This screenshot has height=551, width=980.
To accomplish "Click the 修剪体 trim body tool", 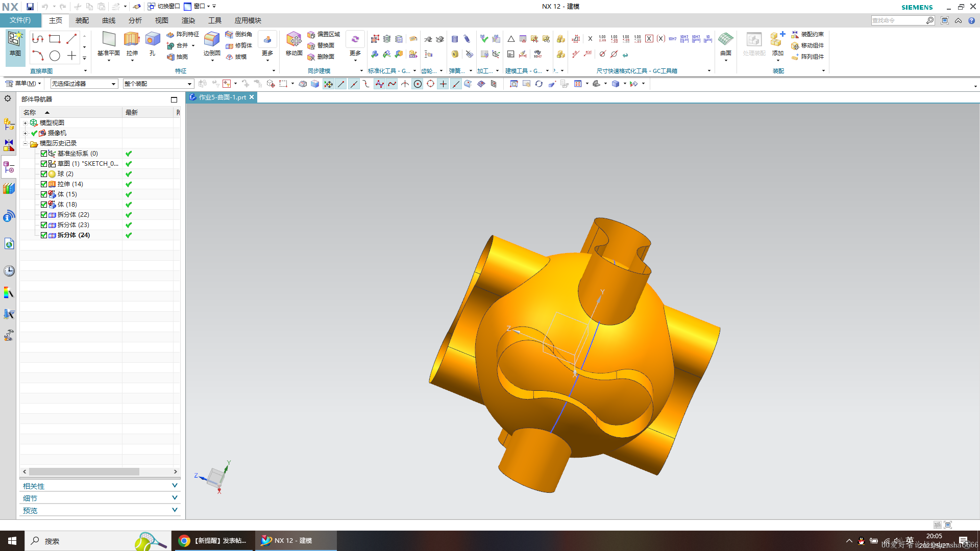I will pos(239,45).
